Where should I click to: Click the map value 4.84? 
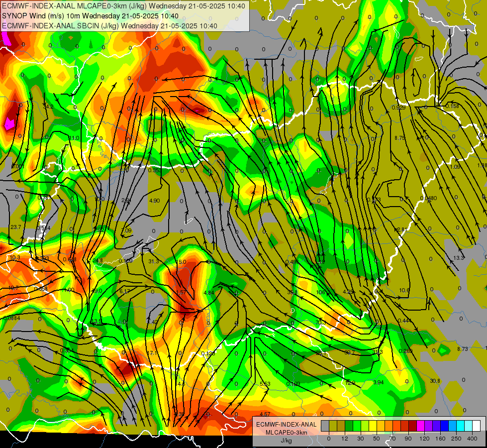tap(209, 293)
